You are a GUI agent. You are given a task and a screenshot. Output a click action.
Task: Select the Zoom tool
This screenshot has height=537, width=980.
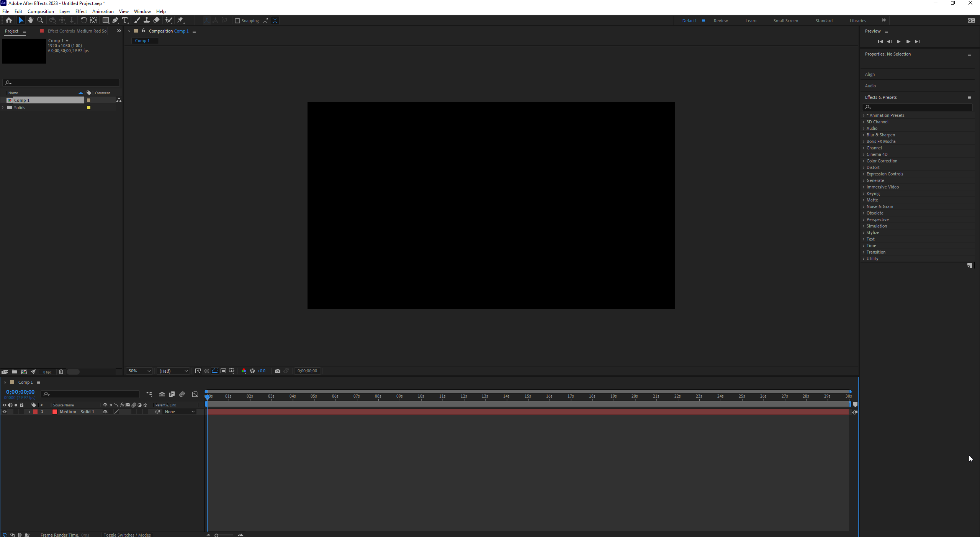click(x=40, y=20)
